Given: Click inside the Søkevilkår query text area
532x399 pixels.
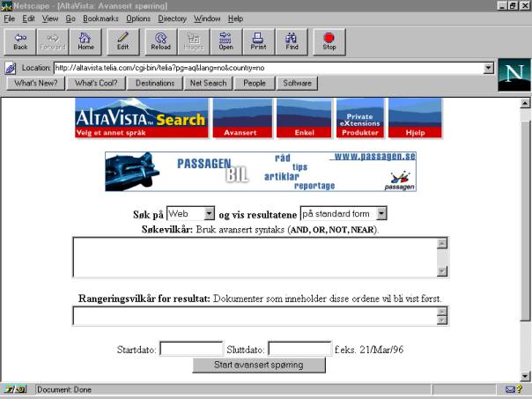Looking at the screenshot, I should coord(255,257).
